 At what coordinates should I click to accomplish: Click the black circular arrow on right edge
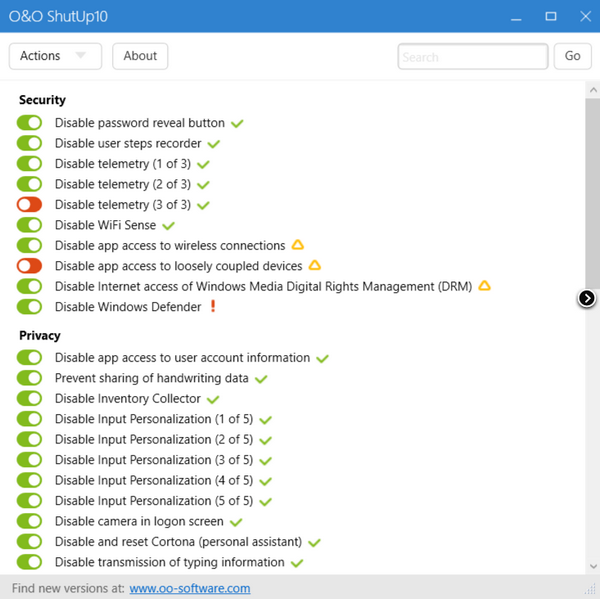click(x=587, y=298)
